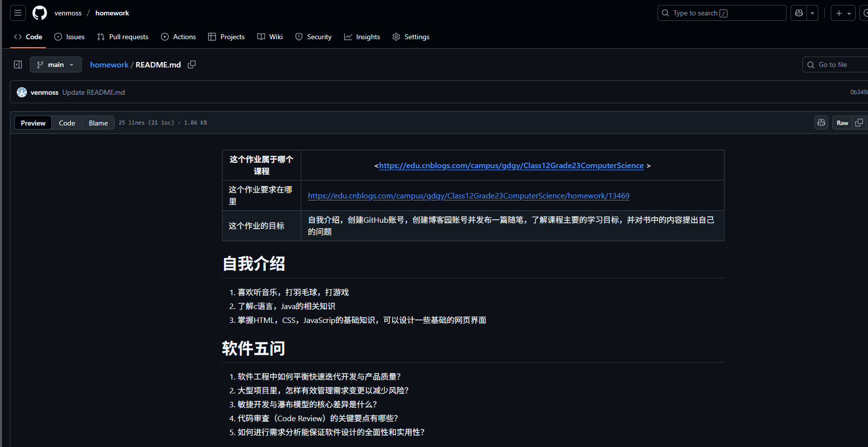The image size is (868, 447).
Task: Click table cell '这个作业的目标'
Action: [x=262, y=226]
